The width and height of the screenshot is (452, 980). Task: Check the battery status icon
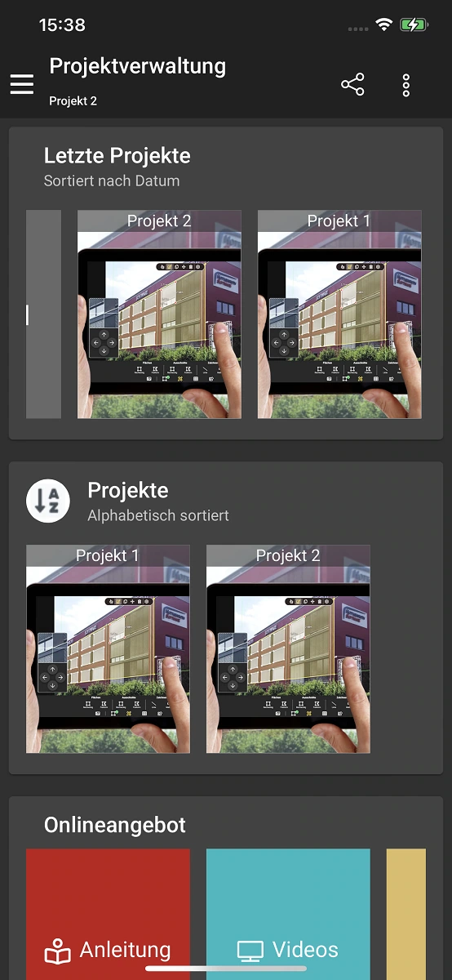coord(414,25)
